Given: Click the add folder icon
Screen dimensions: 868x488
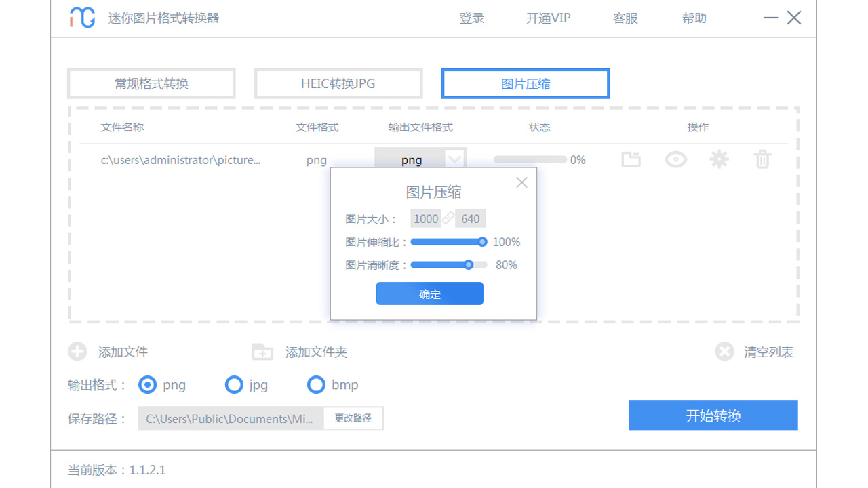Looking at the screenshot, I should coord(262,352).
